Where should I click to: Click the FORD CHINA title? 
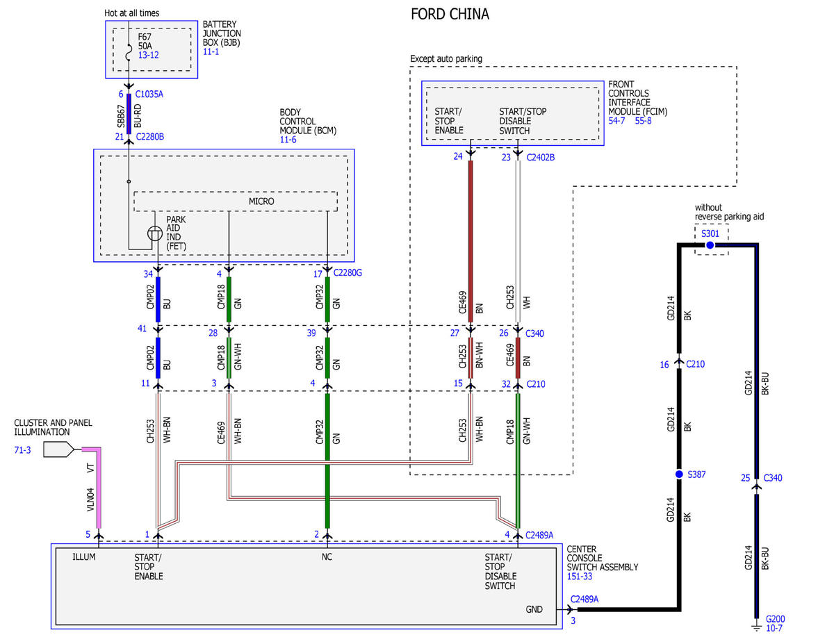(x=450, y=14)
